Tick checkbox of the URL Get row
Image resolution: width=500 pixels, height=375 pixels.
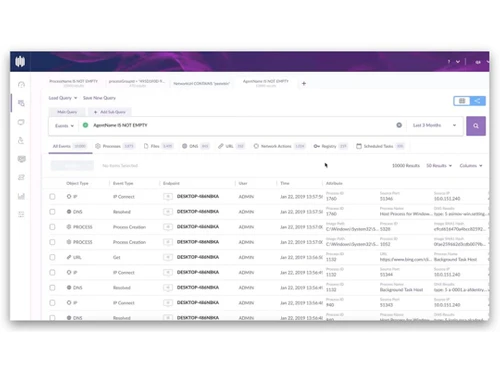pos(52,257)
